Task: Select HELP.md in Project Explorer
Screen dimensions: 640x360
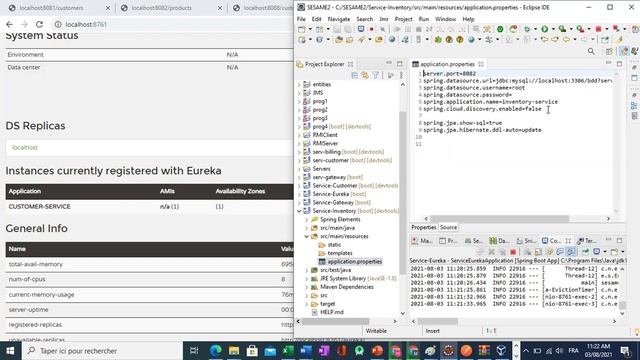Action: tap(332, 312)
